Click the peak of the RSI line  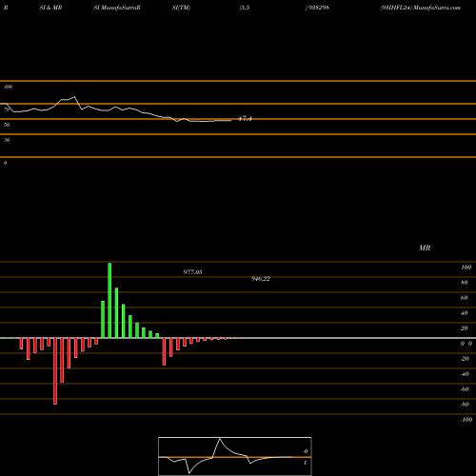click(x=74, y=97)
